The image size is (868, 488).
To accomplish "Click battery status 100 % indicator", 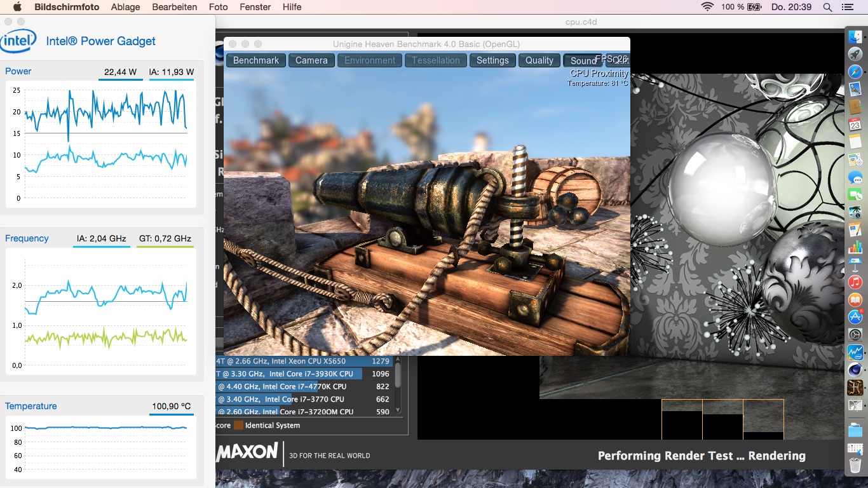I will pos(741,7).
